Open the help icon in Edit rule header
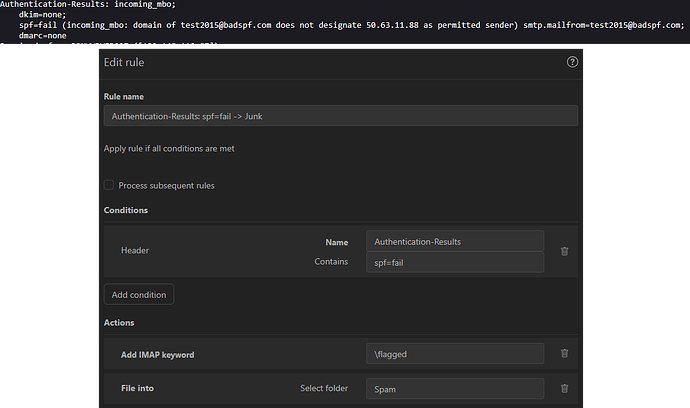This screenshot has height=408, width=690. (572, 61)
